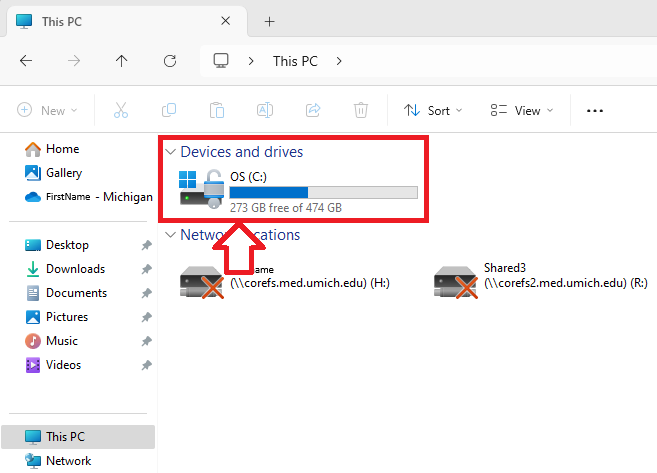This screenshot has height=473, width=657.
Task: Click the Share icon in toolbar
Action: (313, 110)
